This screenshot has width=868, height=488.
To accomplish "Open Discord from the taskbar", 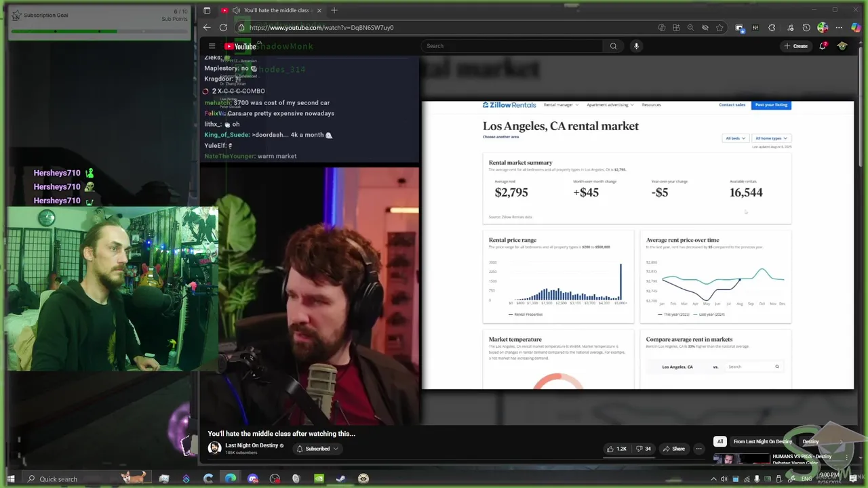I will [x=253, y=479].
